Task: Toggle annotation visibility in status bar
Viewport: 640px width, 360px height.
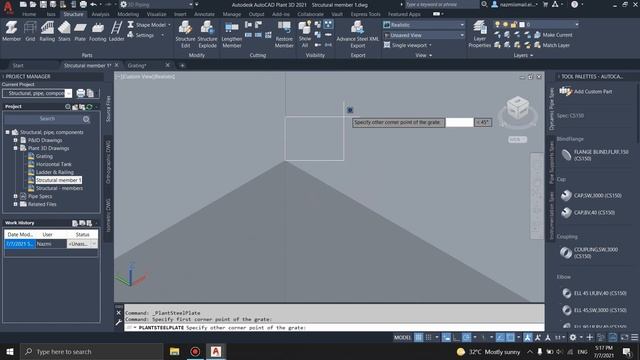Action: tap(528, 338)
